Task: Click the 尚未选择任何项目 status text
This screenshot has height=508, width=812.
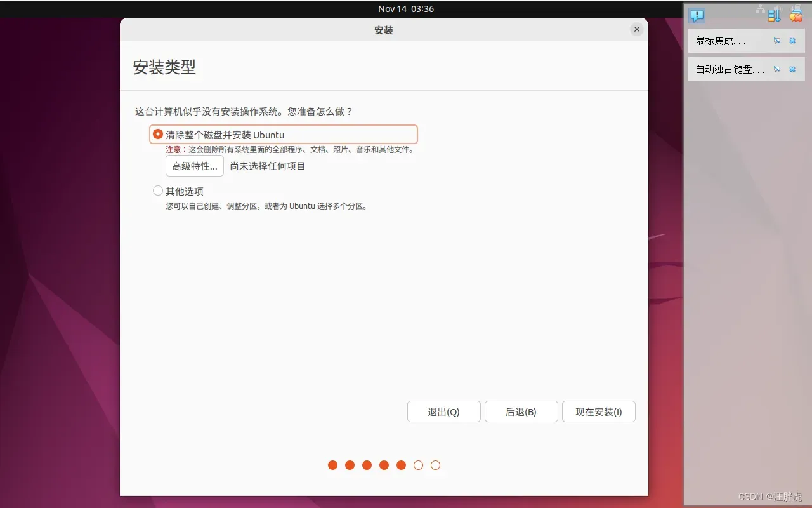Action: pyautogui.click(x=268, y=166)
